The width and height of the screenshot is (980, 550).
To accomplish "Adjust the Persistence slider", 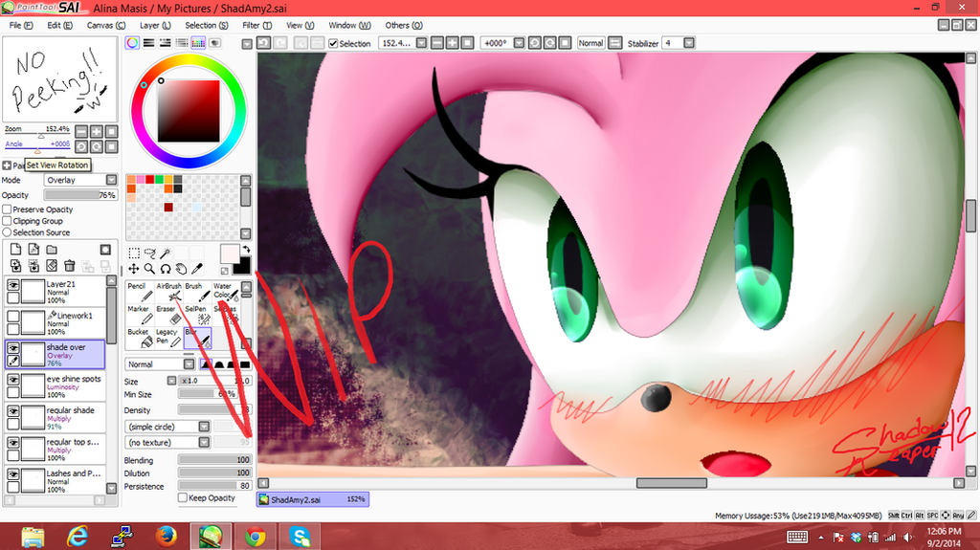I will point(215,486).
